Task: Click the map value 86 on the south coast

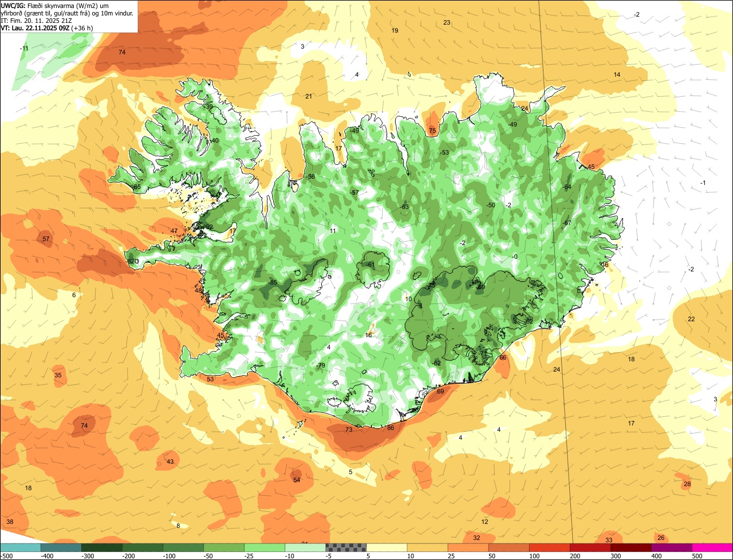Action: (x=391, y=428)
